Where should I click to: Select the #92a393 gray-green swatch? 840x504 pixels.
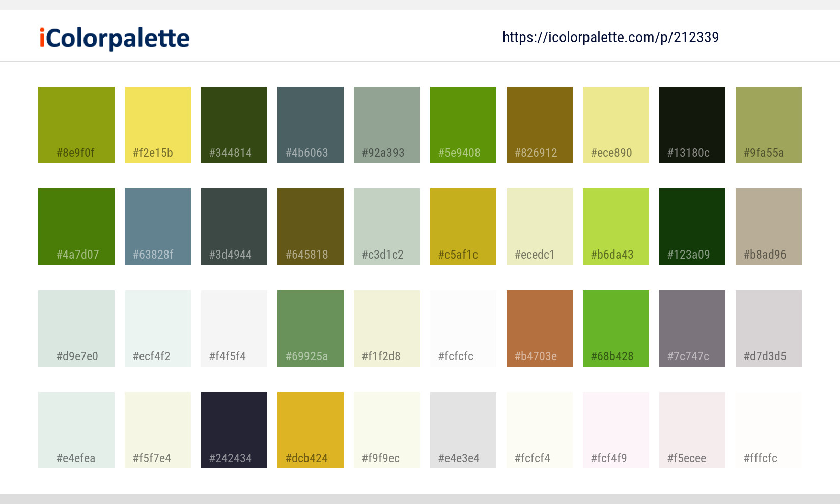(386, 124)
